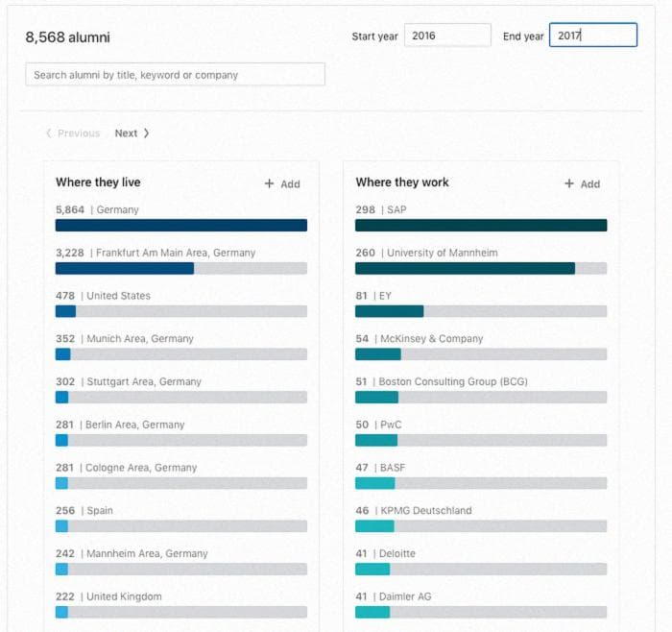
Task: Click the Start year input field
Action: pos(447,36)
